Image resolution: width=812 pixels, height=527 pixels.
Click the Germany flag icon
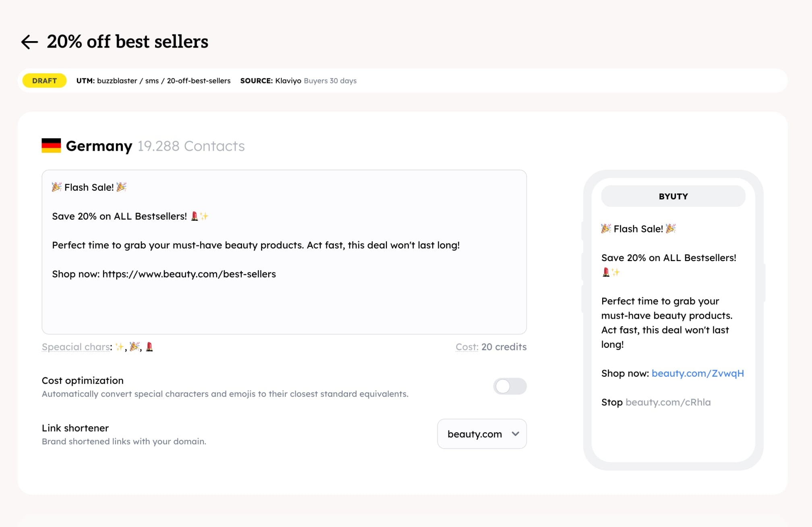[x=51, y=145]
